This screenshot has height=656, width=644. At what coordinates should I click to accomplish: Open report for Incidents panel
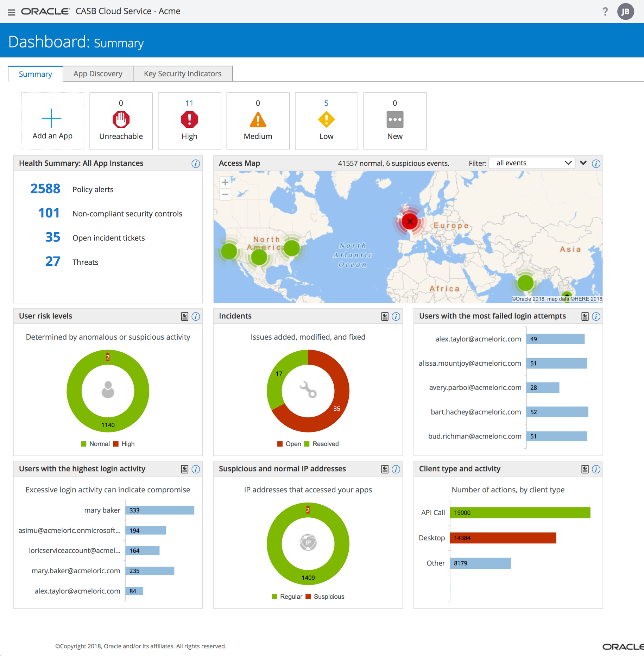(385, 316)
